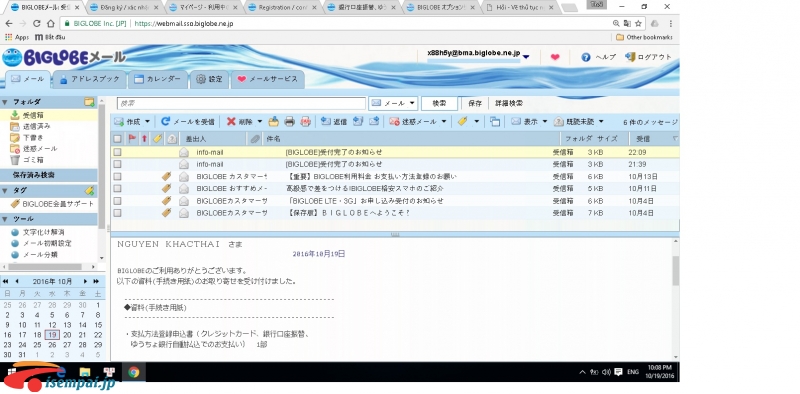Go to next year in mini calendar
Viewport: 800px width, 394px height.
pos(96,281)
